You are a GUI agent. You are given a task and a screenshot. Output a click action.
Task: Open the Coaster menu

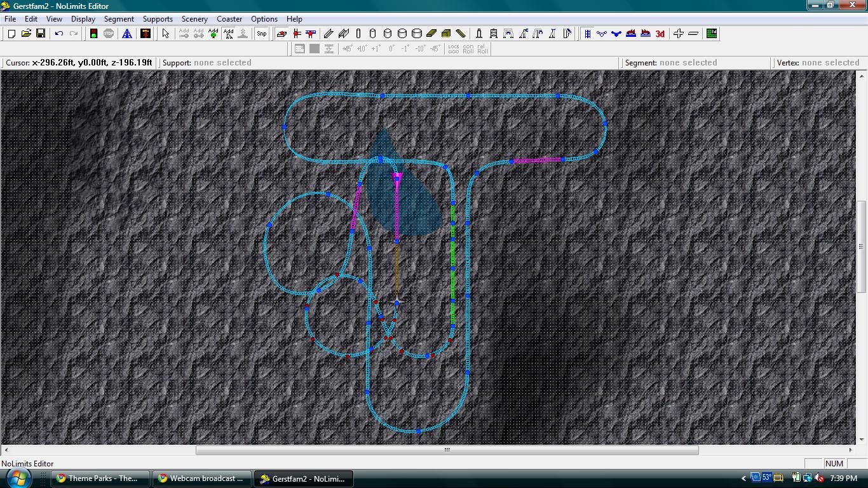(229, 19)
